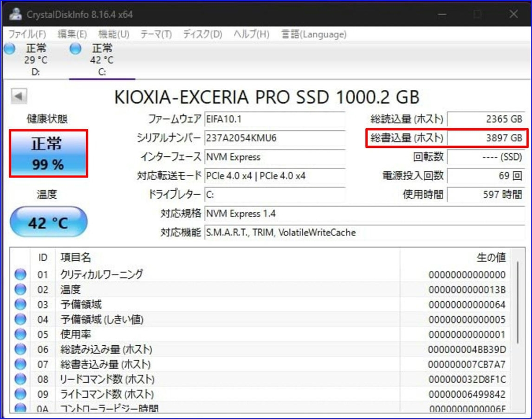Click the previous disk arrow button

pos(19,96)
